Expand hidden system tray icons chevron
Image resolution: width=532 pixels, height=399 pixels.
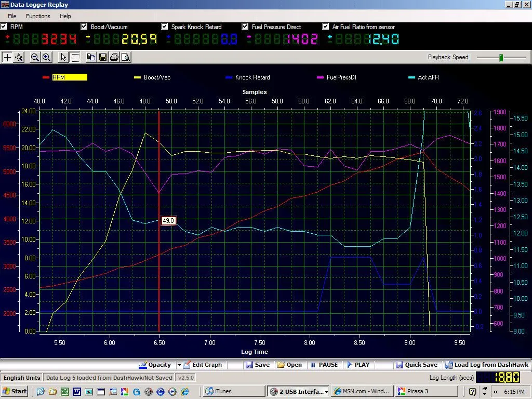click(x=496, y=391)
